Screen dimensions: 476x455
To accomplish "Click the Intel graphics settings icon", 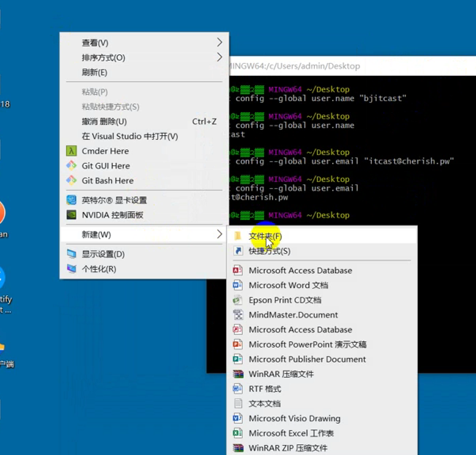I will pyautogui.click(x=71, y=200).
